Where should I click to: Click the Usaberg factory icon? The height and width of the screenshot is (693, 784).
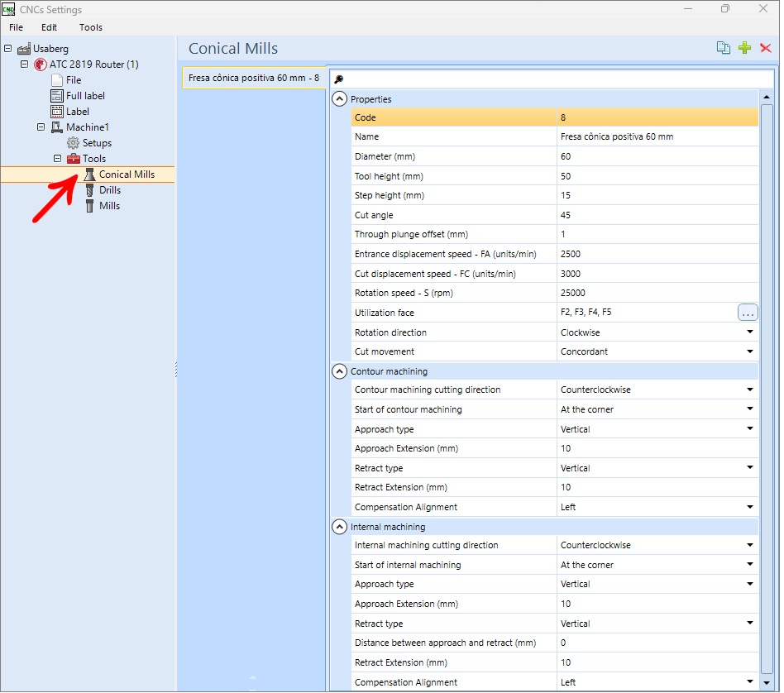tap(24, 49)
